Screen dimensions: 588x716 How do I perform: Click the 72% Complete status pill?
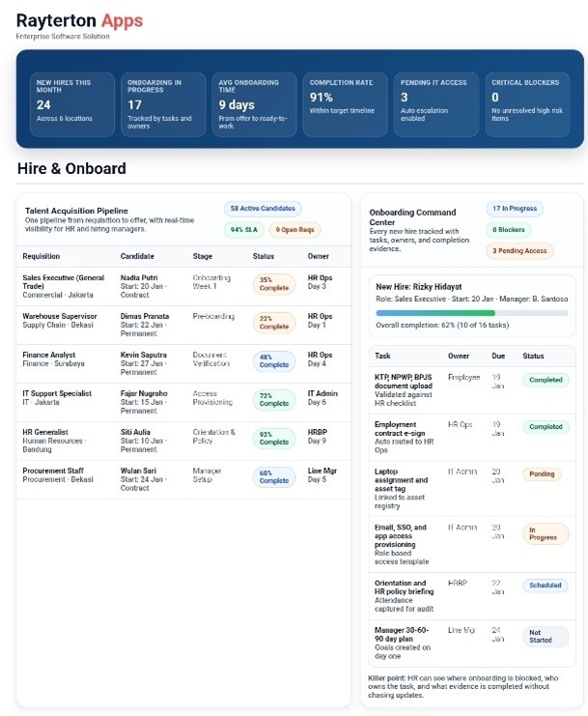(x=274, y=400)
